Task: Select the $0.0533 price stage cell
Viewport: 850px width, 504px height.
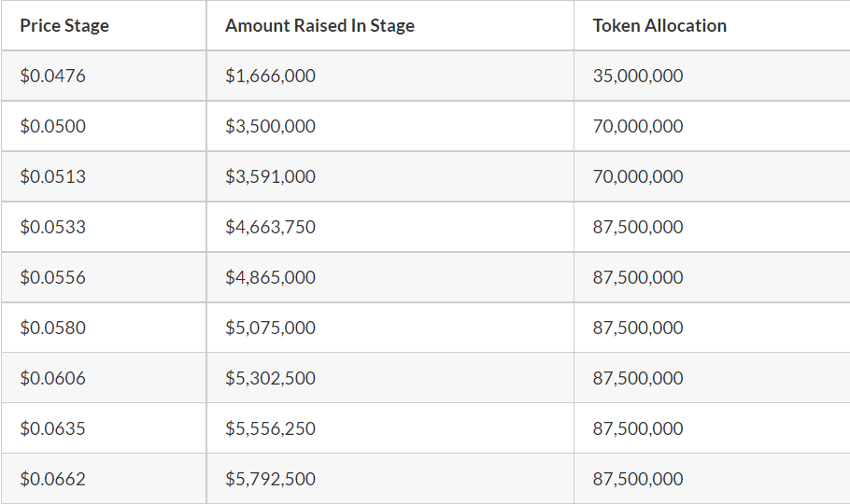Action: click(x=104, y=227)
